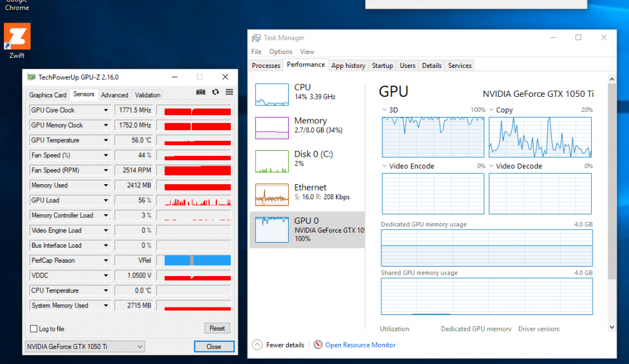Open the System Memory Used dropdown

click(x=106, y=306)
